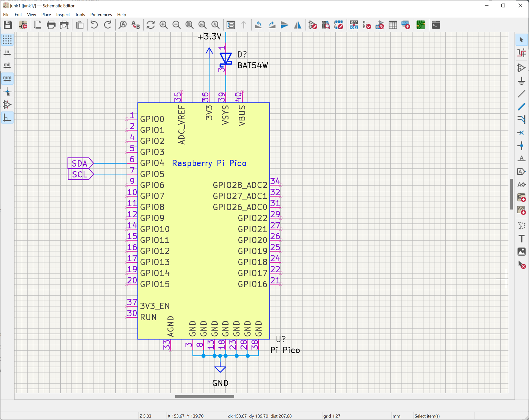
Task: Refresh the schematic view
Action: click(x=151, y=25)
